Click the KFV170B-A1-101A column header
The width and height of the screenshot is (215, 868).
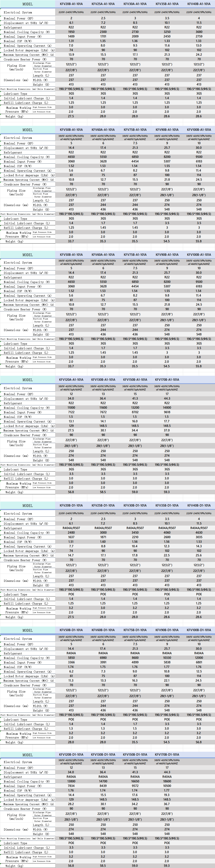click(x=167, y=380)
